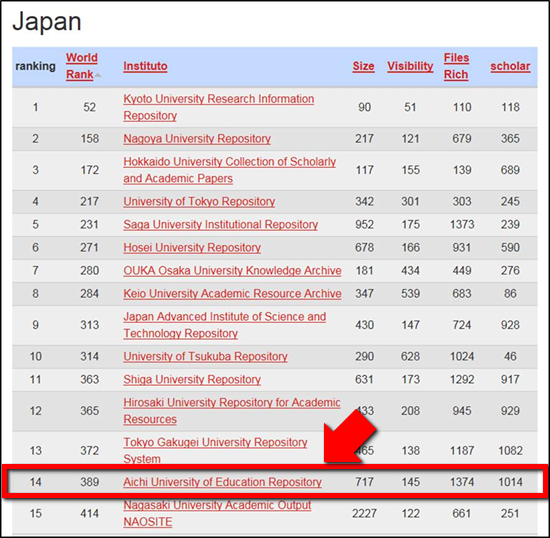Open Japan Advanced Institute of Science Repository

(224, 325)
